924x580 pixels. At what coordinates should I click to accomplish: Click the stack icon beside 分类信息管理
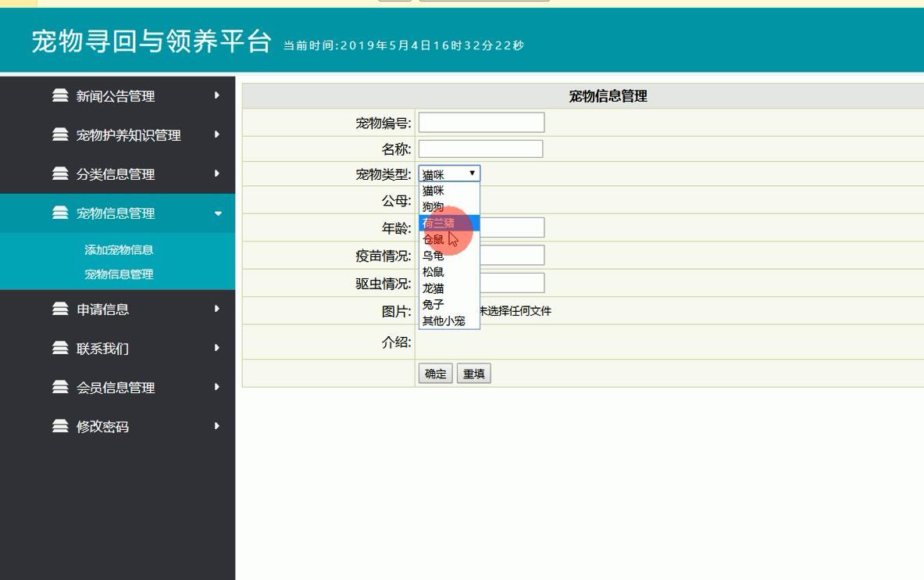tap(60, 174)
